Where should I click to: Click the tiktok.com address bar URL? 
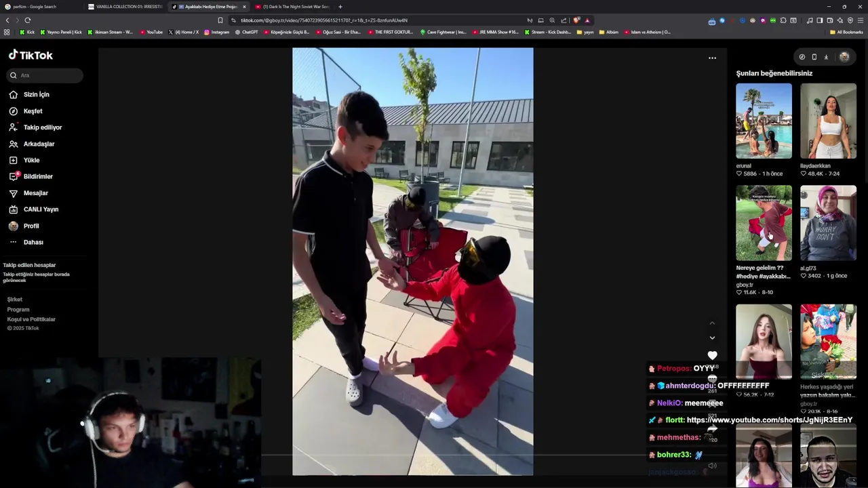pos(324,20)
